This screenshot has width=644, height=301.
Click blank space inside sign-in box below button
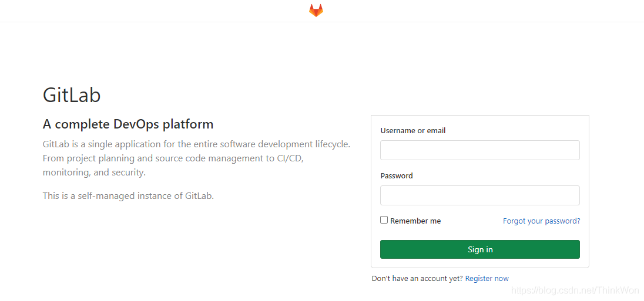479,263
